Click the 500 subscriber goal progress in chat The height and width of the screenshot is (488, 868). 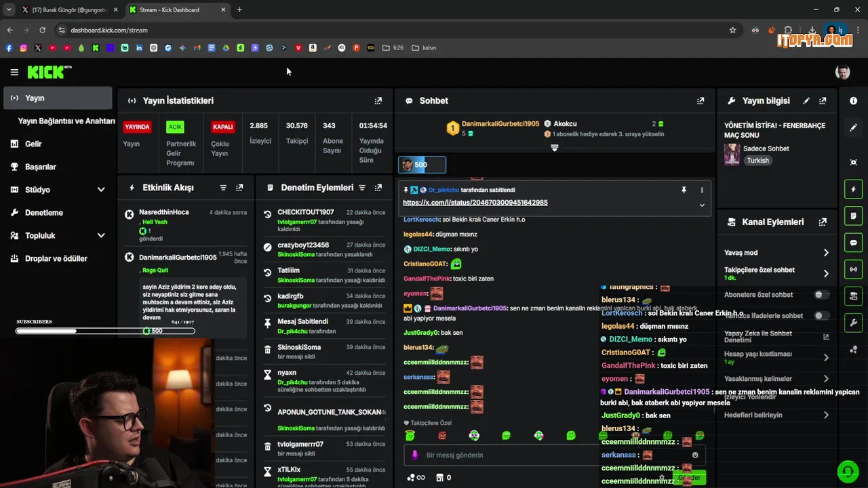422,165
